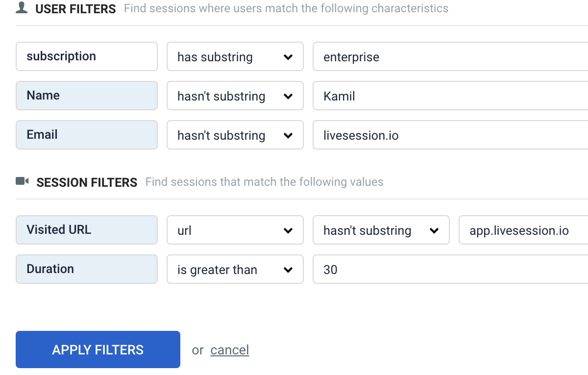Click the cancel link

click(x=229, y=350)
